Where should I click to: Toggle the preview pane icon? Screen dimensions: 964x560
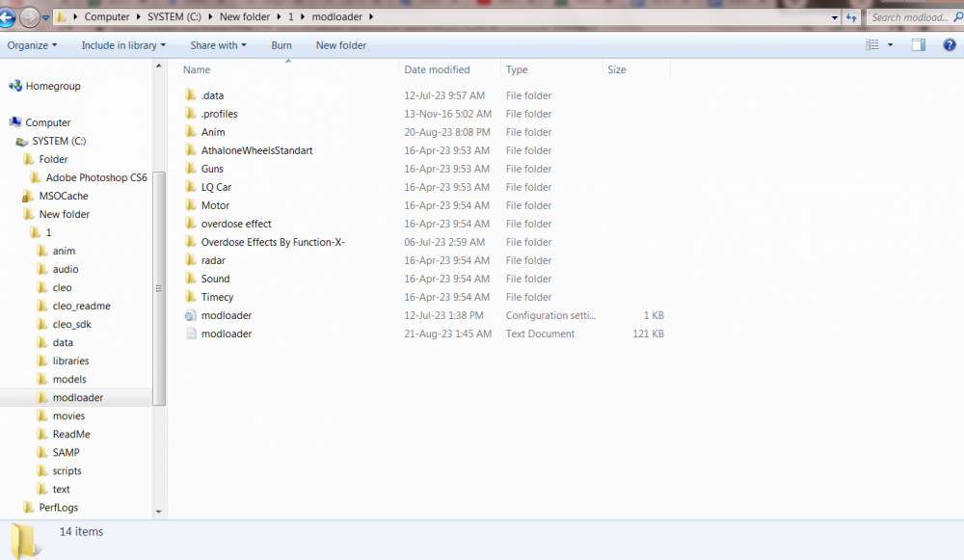point(919,45)
